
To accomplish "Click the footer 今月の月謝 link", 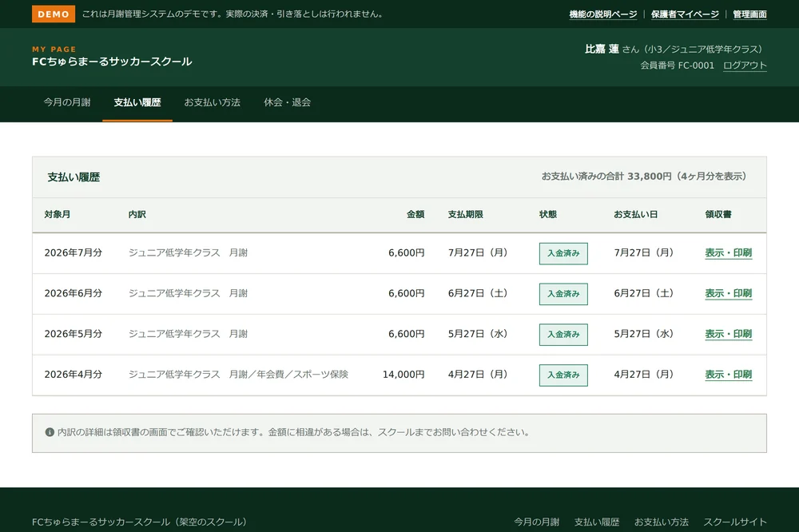I will [x=537, y=522].
